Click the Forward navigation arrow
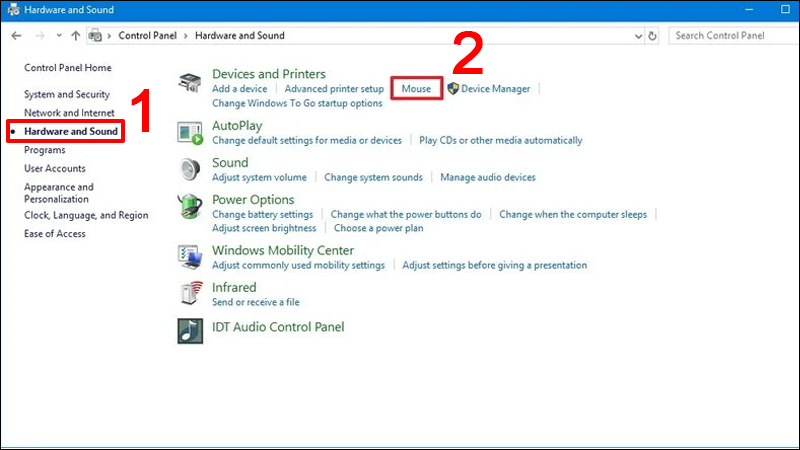The width and height of the screenshot is (800, 450). [x=40, y=36]
